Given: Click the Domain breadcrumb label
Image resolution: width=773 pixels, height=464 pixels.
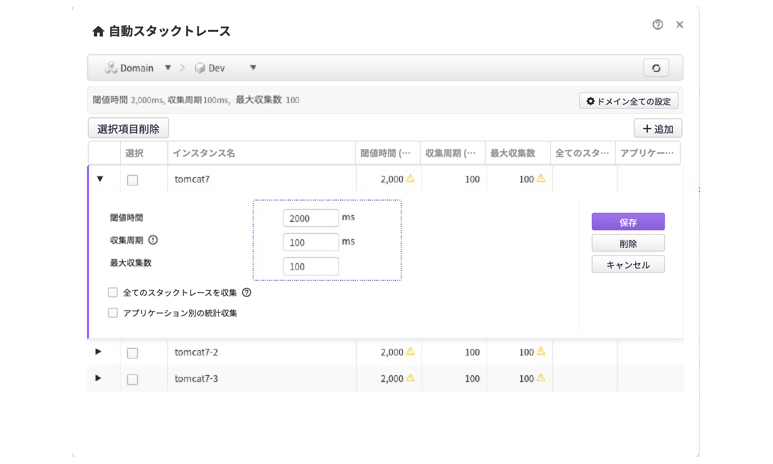Looking at the screenshot, I should 137,68.
